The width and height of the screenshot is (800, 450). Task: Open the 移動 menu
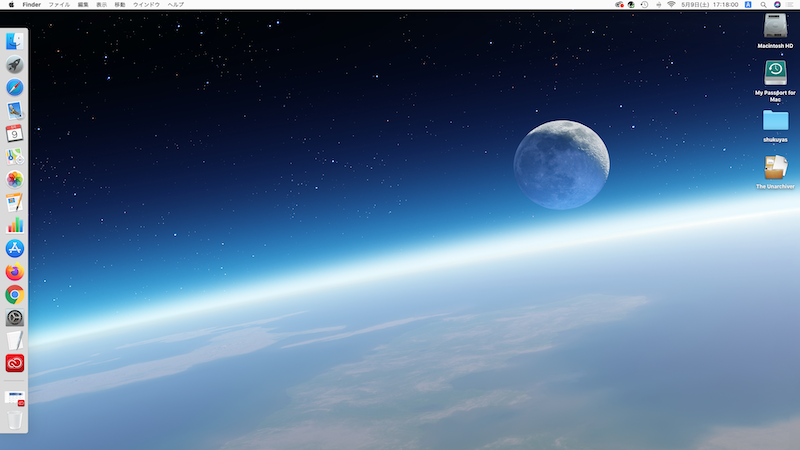tap(120, 5)
